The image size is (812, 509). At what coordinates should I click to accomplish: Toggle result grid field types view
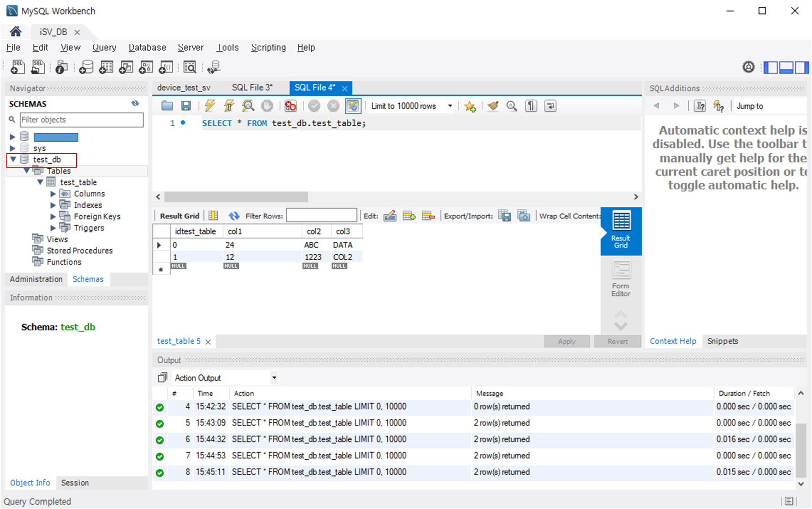pos(213,216)
